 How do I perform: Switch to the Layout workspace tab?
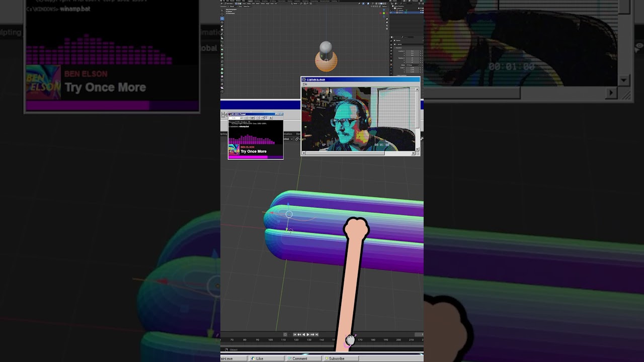pos(251,1)
